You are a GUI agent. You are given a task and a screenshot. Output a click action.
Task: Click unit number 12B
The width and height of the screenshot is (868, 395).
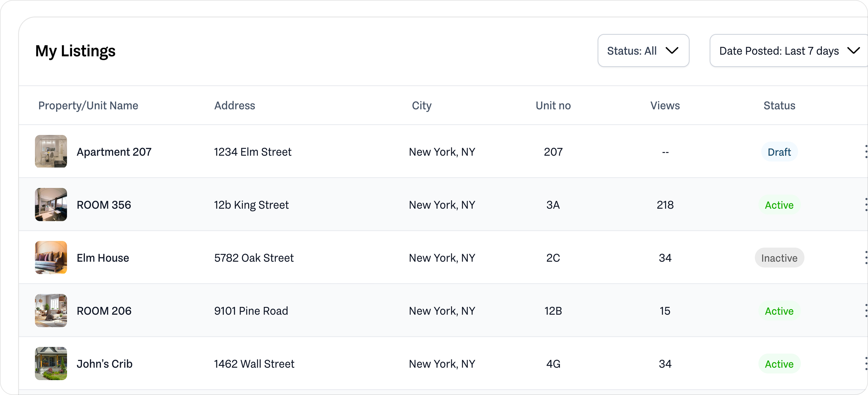pyautogui.click(x=553, y=311)
